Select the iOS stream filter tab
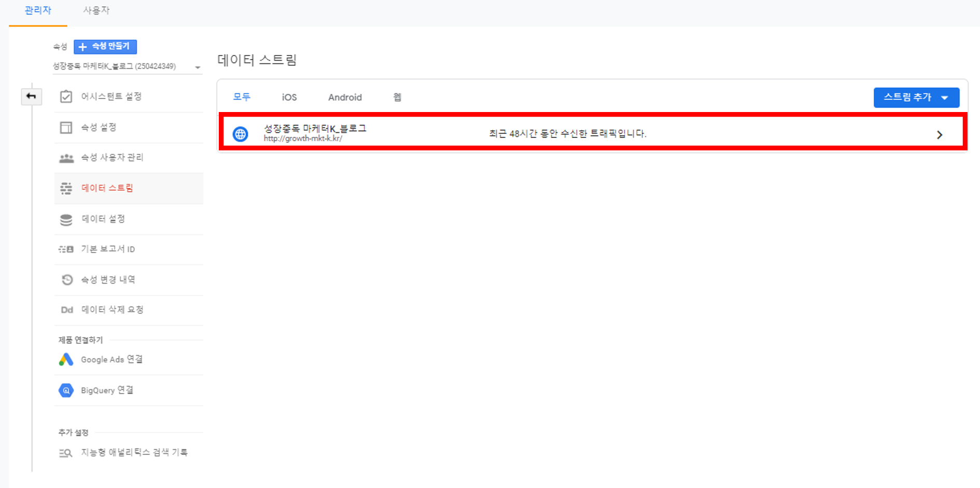The image size is (980, 488). [289, 97]
